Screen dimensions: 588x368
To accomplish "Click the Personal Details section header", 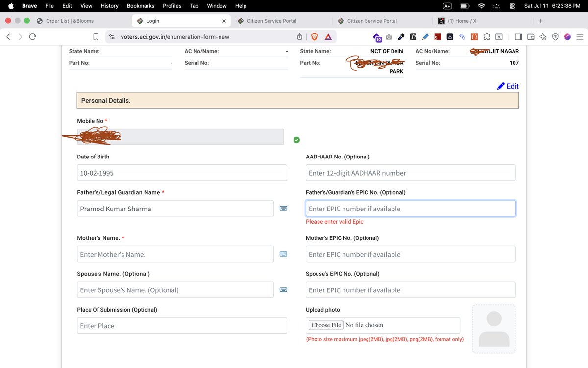I will [297, 100].
